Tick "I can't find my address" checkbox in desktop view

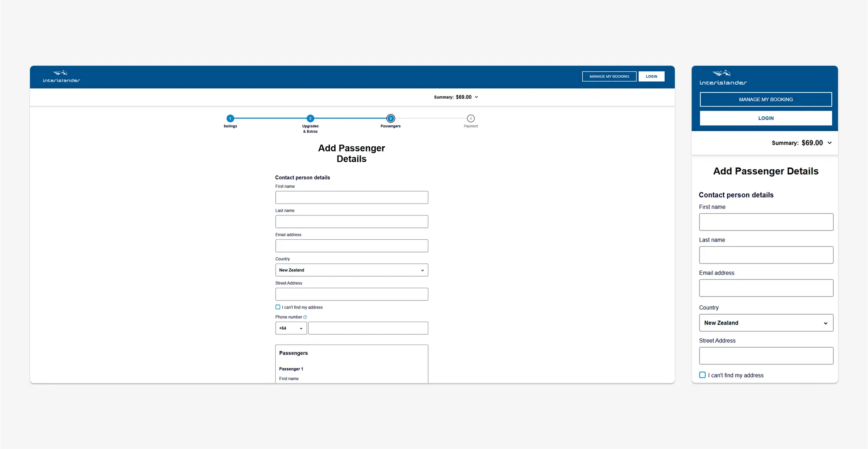point(278,307)
